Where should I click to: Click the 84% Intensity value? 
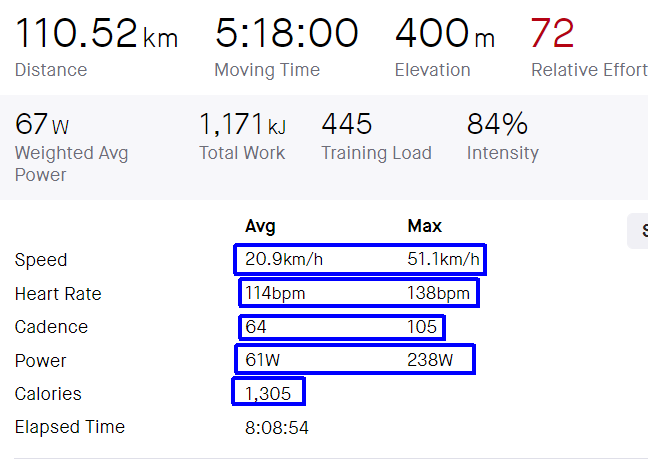click(x=497, y=125)
